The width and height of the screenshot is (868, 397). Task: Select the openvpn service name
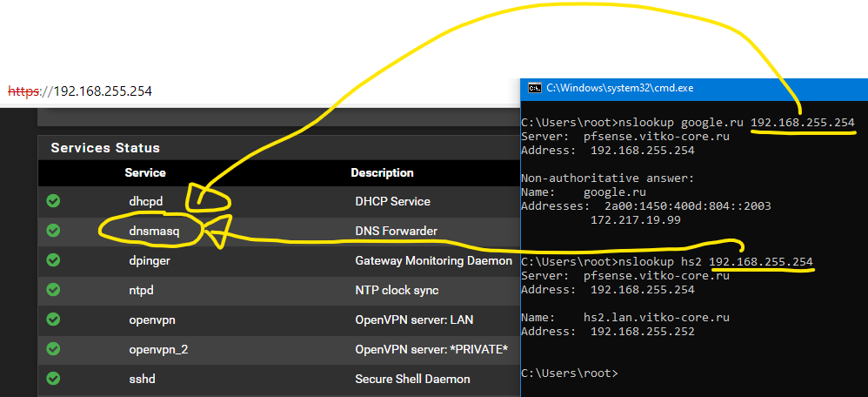pyautogui.click(x=152, y=320)
